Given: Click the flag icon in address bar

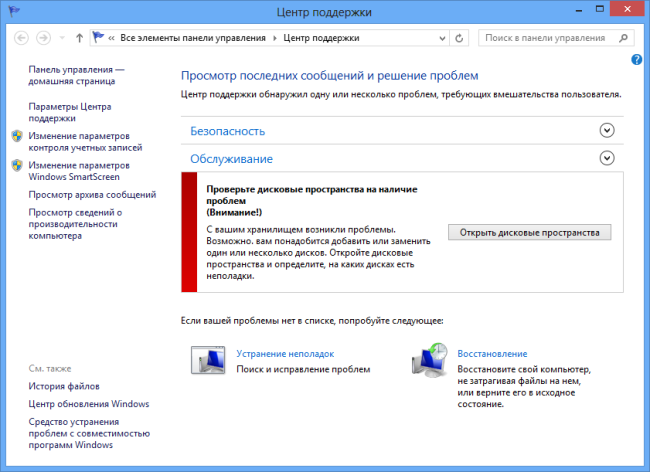Looking at the screenshot, I should (x=98, y=38).
